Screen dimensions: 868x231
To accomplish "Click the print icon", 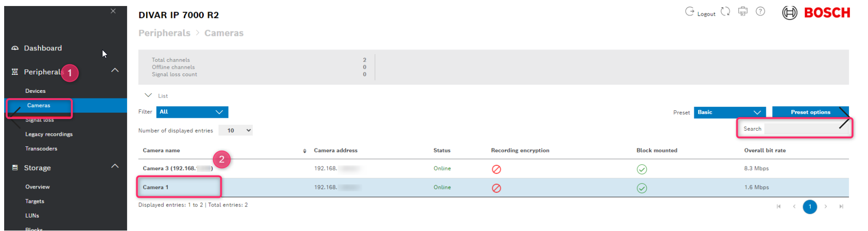I will (743, 12).
